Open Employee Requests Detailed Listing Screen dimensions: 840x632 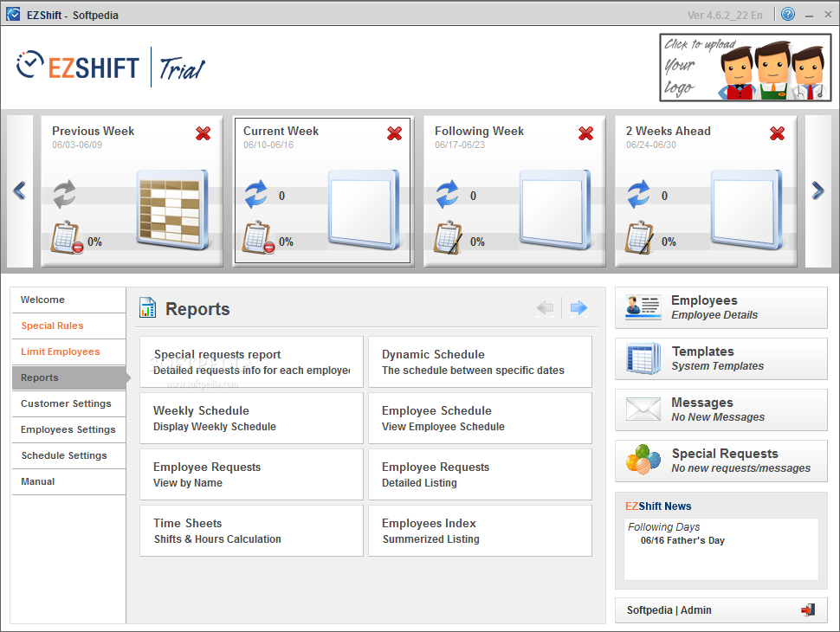pos(480,474)
